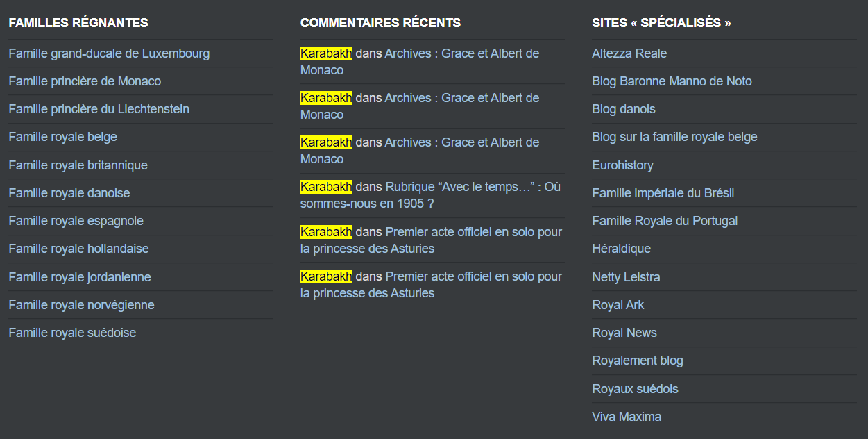868x439 pixels.
Task: Click the Karabakh author name in the 1905 comment
Action: click(326, 188)
